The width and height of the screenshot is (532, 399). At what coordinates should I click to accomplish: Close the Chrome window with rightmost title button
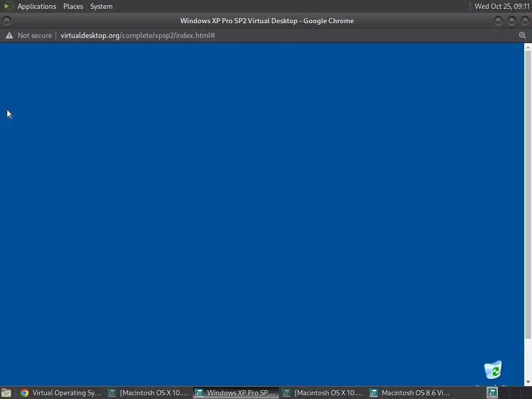point(525,21)
